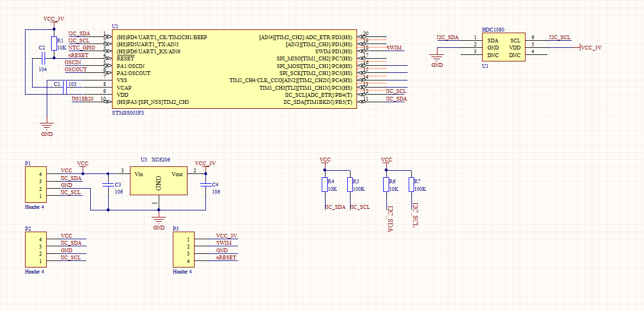Select pull-up resistor R6
This screenshot has height=311, width=644.
(386, 184)
